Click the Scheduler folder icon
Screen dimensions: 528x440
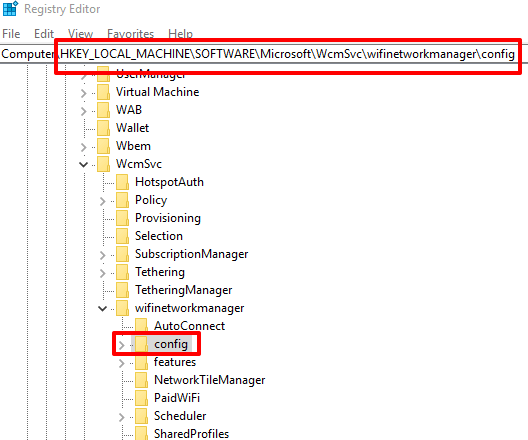(x=141, y=416)
